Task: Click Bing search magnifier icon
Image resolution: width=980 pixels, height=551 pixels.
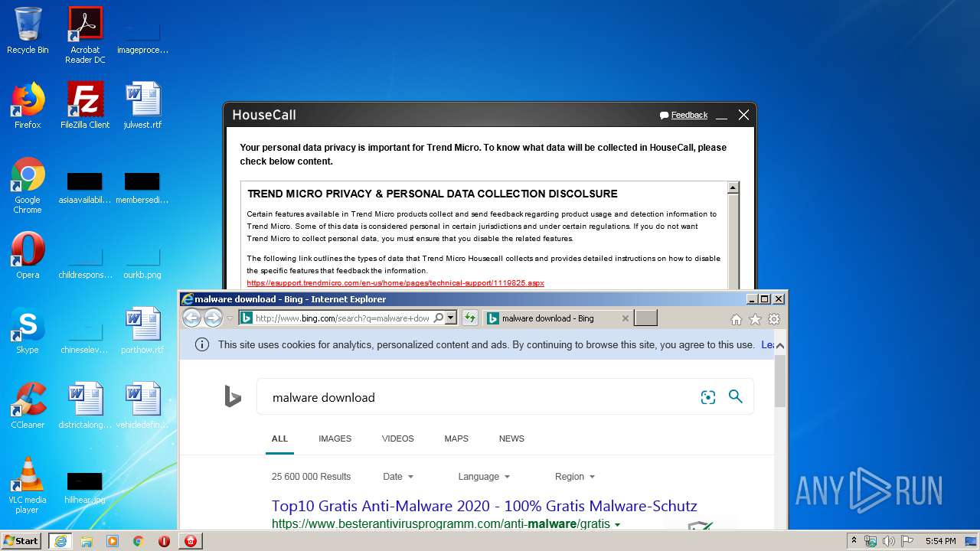Action: click(736, 396)
